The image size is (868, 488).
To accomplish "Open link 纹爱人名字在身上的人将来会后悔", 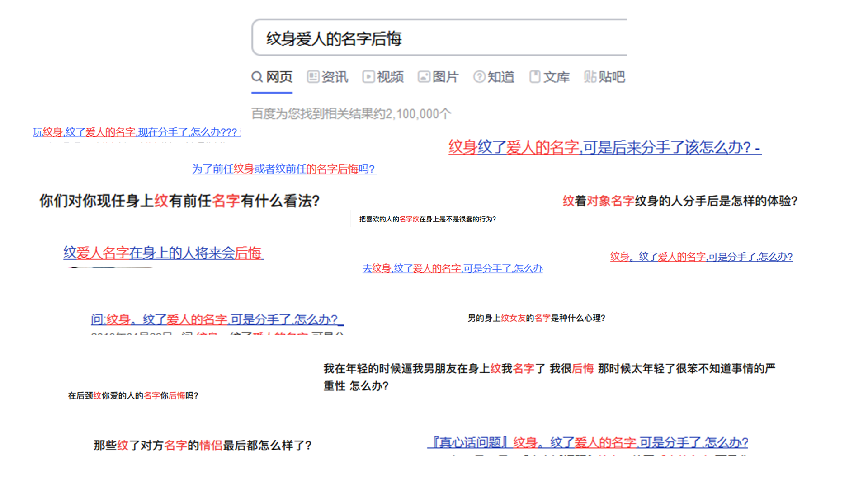I will (x=163, y=253).
